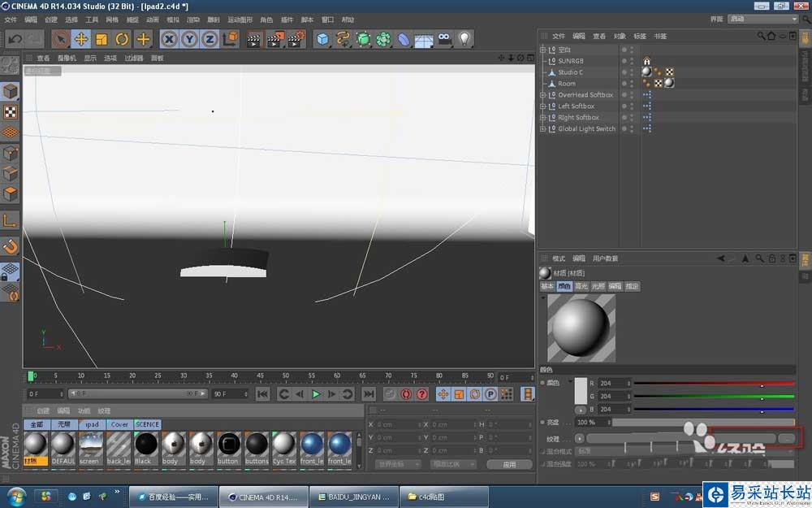
Task: Add a camera object from the toolbar
Action: click(444, 38)
